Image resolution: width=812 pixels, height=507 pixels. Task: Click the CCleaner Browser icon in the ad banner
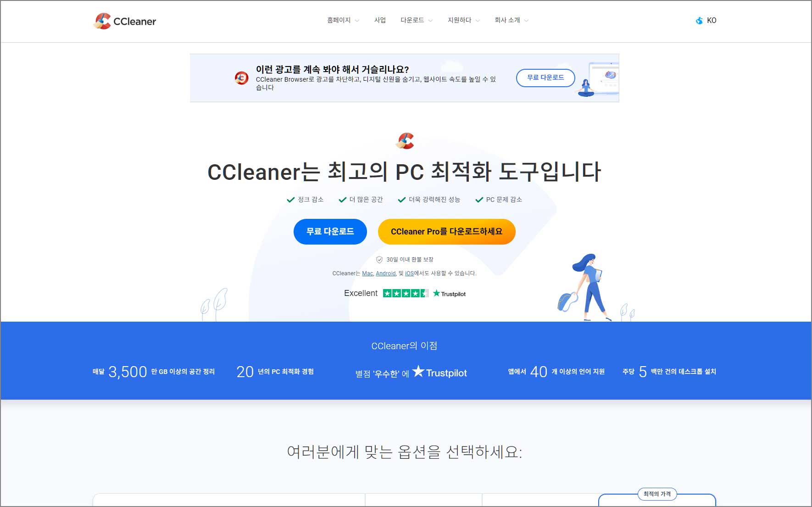240,78
